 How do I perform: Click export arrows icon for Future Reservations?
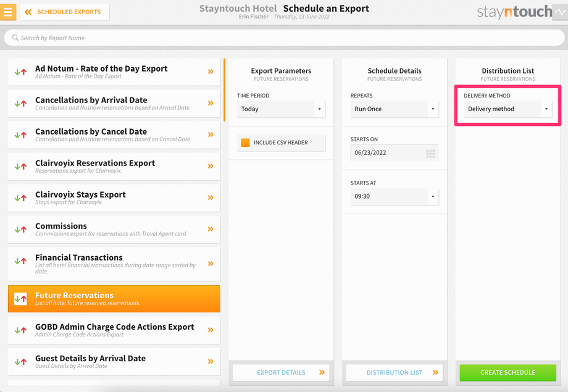[x=20, y=299]
